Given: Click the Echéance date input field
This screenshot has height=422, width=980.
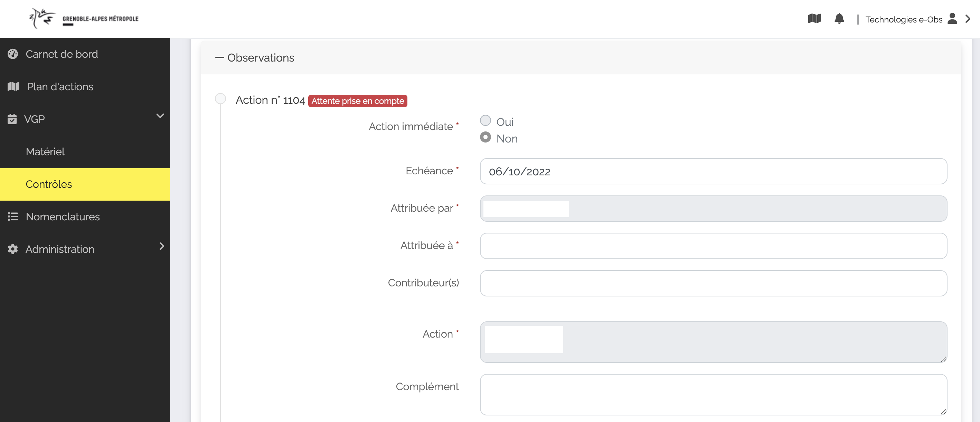Looking at the screenshot, I should 714,171.
